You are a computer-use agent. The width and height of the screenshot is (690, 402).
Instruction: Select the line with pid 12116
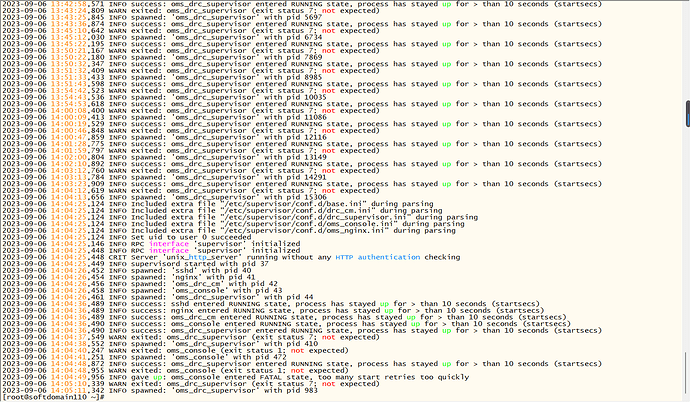pos(164,137)
